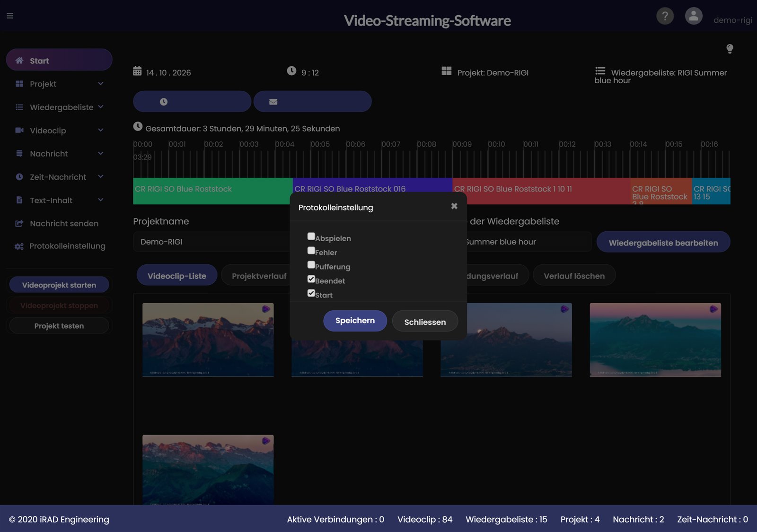Uncheck the Beendet checkbox
Viewport: 757px width, 532px height.
click(x=311, y=279)
